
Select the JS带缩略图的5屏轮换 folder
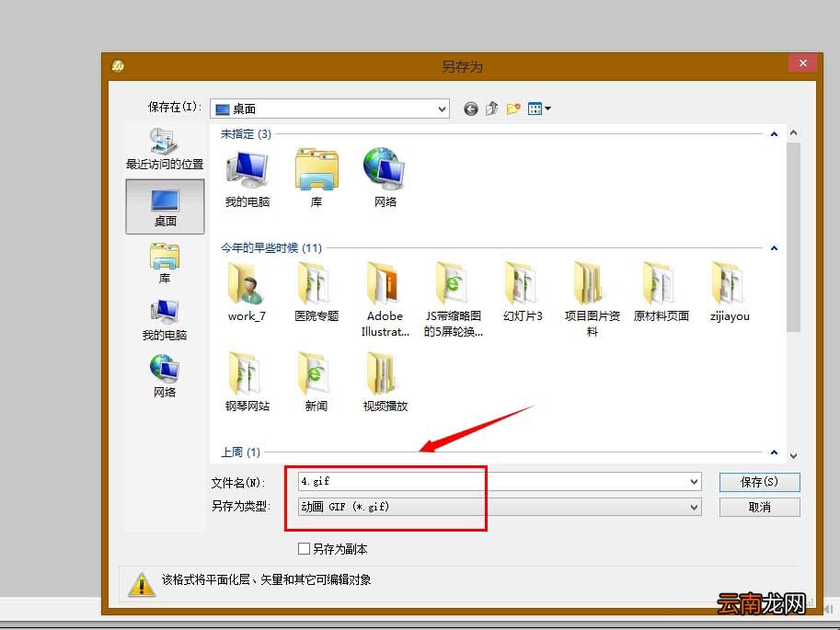click(x=454, y=300)
